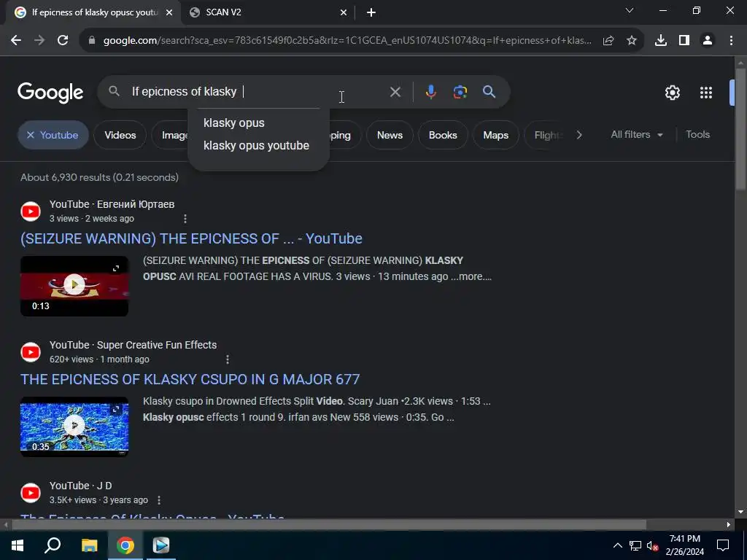The height and width of the screenshot is (560, 747).
Task: Click the horizontal page scrollbar
Action: [329, 525]
